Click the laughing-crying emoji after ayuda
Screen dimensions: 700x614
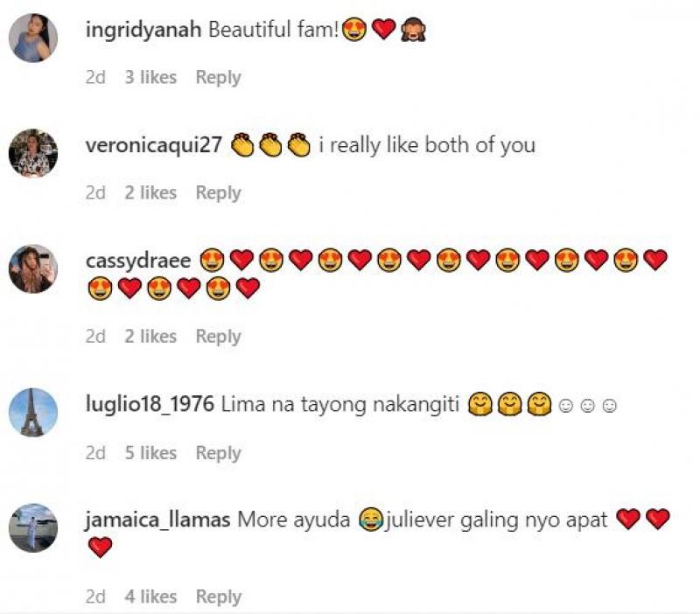tap(371, 520)
